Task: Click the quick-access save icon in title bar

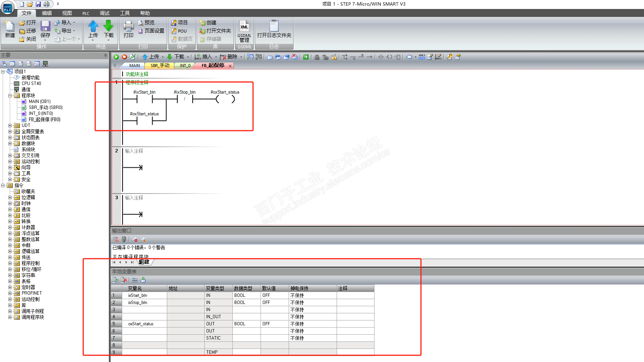Action: 38,4
